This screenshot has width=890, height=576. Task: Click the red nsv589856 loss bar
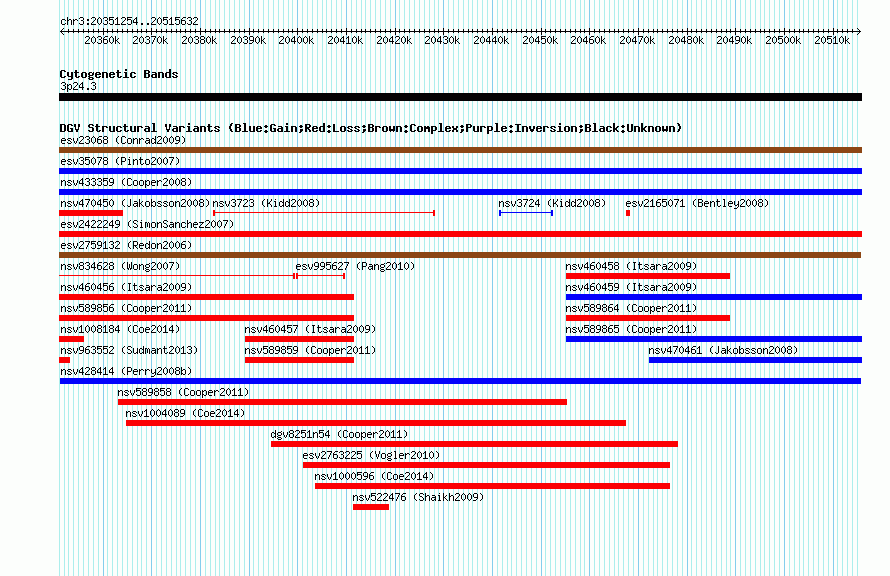[207, 318]
